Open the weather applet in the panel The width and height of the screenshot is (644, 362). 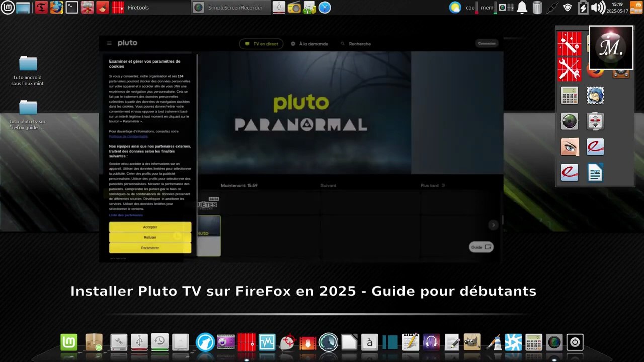455,7
